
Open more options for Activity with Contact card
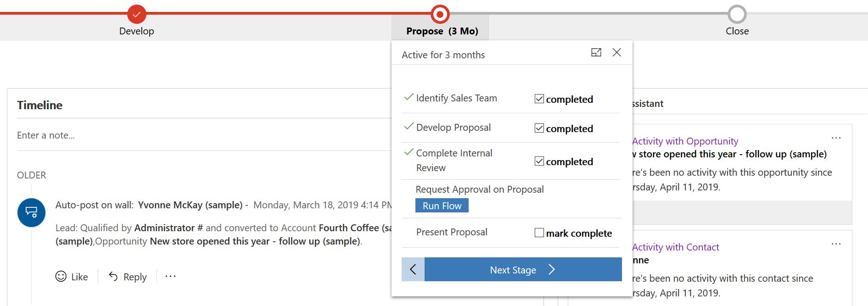pos(836,244)
